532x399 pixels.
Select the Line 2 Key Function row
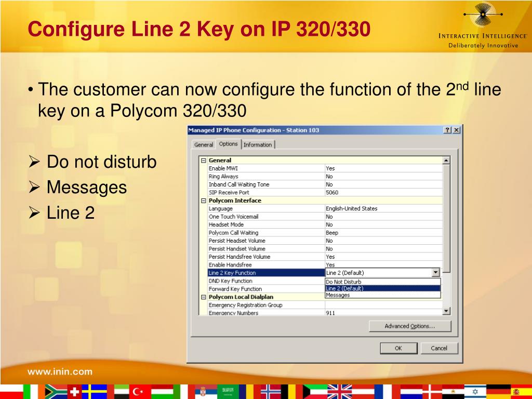point(267,273)
